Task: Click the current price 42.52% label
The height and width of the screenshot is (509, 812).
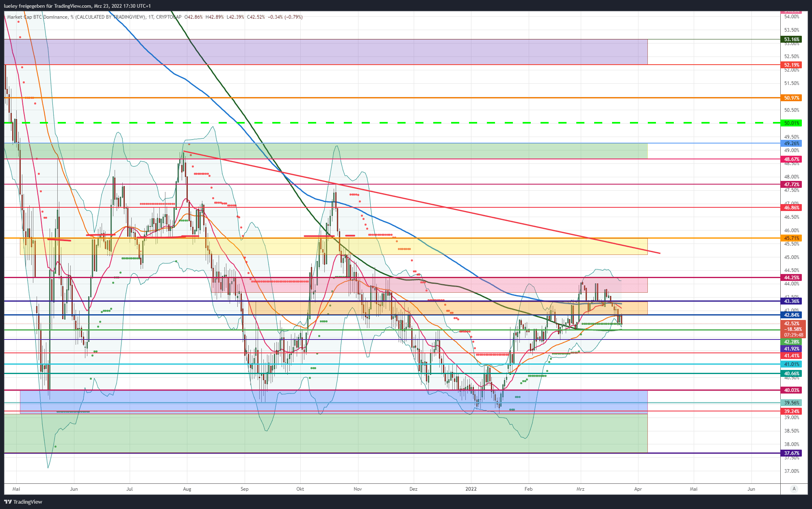Action: (x=792, y=324)
